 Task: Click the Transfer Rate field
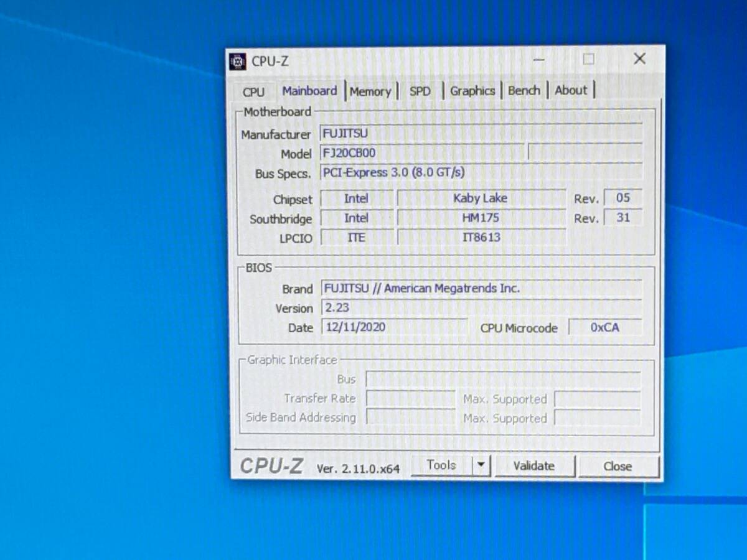pos(411,398)
